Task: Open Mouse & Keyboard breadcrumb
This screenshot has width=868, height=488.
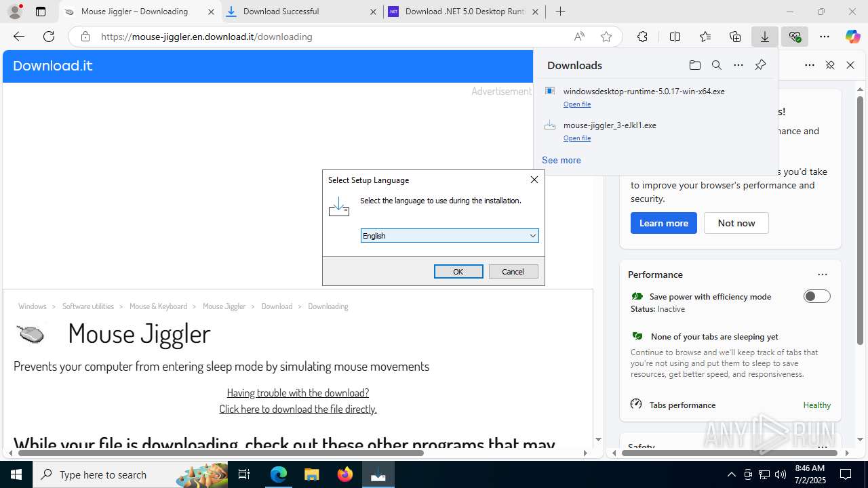Action: pos(158,306)
